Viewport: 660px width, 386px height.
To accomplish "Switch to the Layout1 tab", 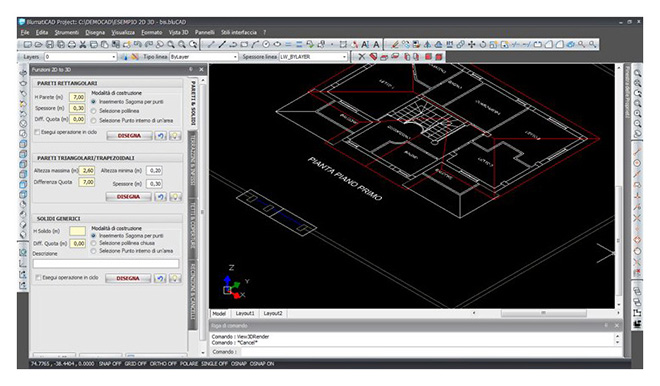I will 245,314.
